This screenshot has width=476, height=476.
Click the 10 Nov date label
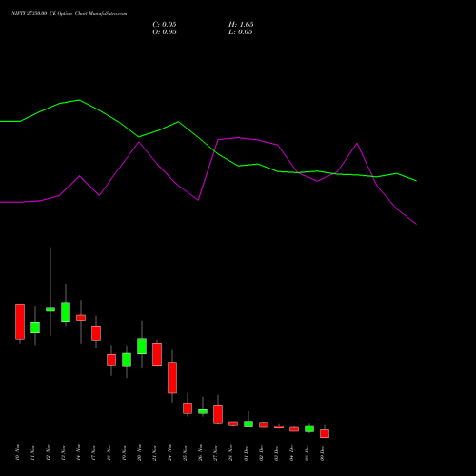(x=17, y=452)
